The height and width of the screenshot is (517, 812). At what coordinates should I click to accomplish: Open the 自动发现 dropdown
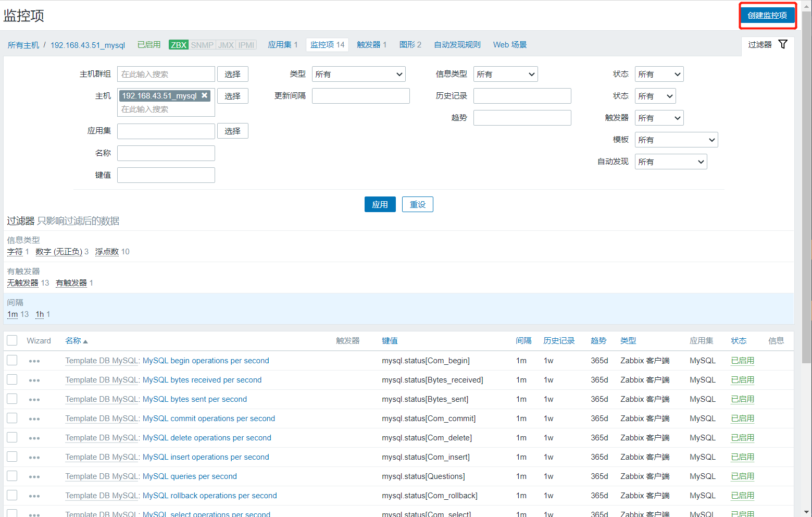(671, 162)
